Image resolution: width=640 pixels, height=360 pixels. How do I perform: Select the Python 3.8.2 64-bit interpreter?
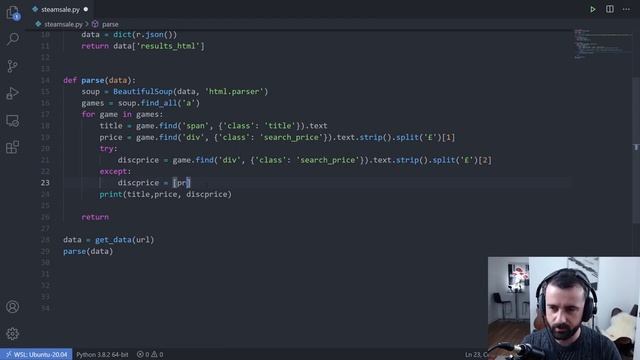coord(102,354)
